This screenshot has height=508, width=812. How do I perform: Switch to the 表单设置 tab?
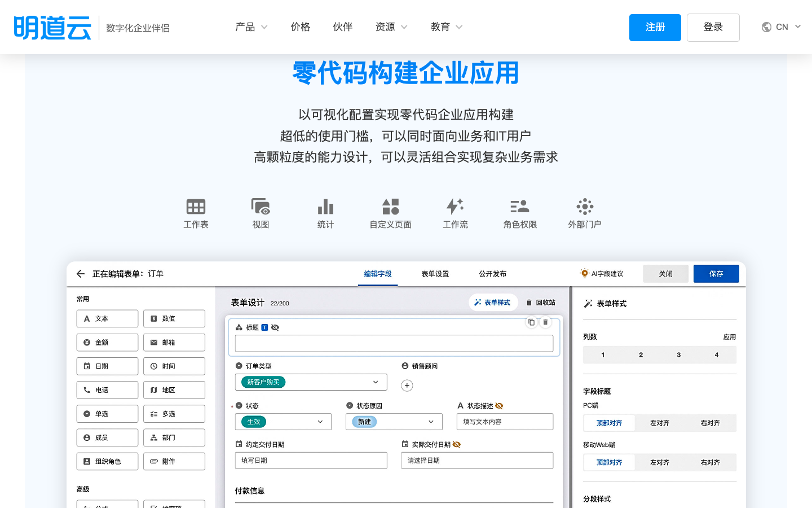pyautogui.click(x=434, y=273)
